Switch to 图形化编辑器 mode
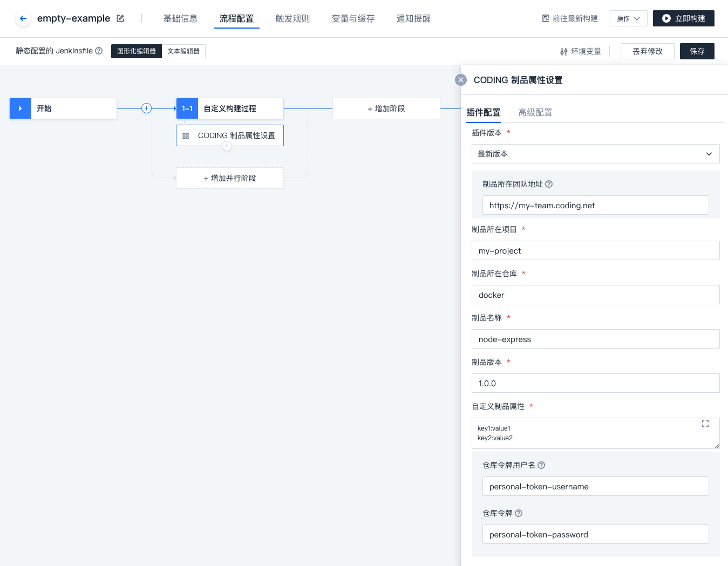Screen dimensions: 728x566 click(x=137, y=51)
